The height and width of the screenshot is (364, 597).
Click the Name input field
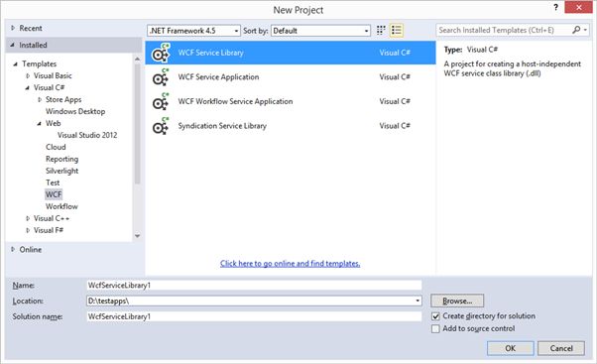tap(254, 286)
